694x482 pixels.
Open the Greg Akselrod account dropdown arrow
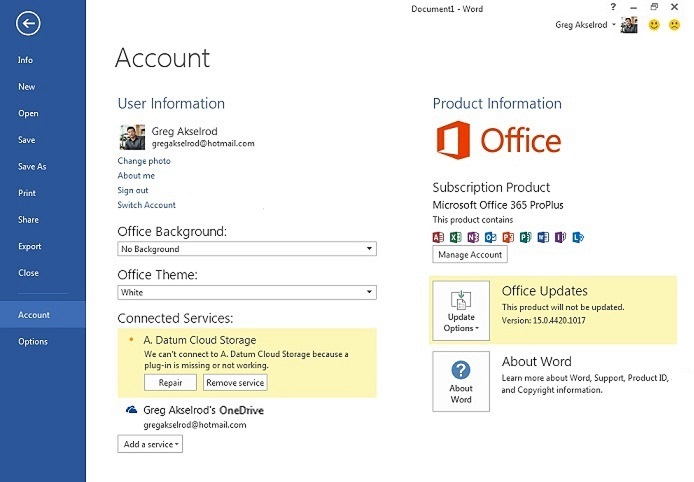tap(614, 25)
